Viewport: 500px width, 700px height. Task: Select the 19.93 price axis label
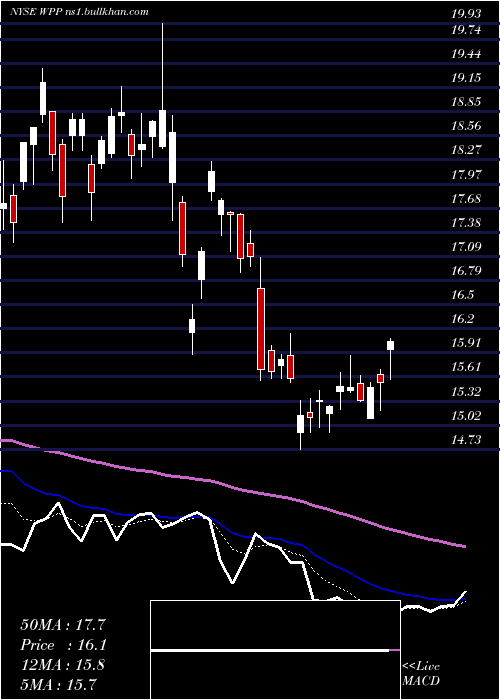tap(466, 14)
